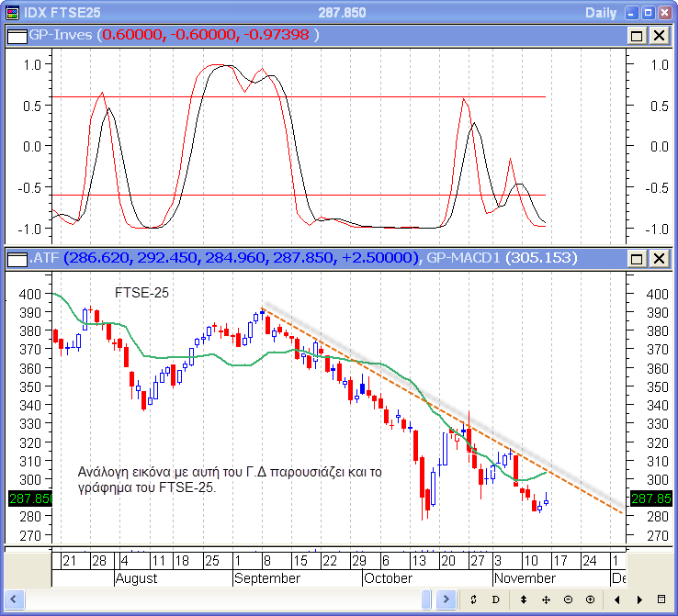This screenshot has height=616, width=678.
Task: Open the ATF pane menu icon
Action: 17,258
